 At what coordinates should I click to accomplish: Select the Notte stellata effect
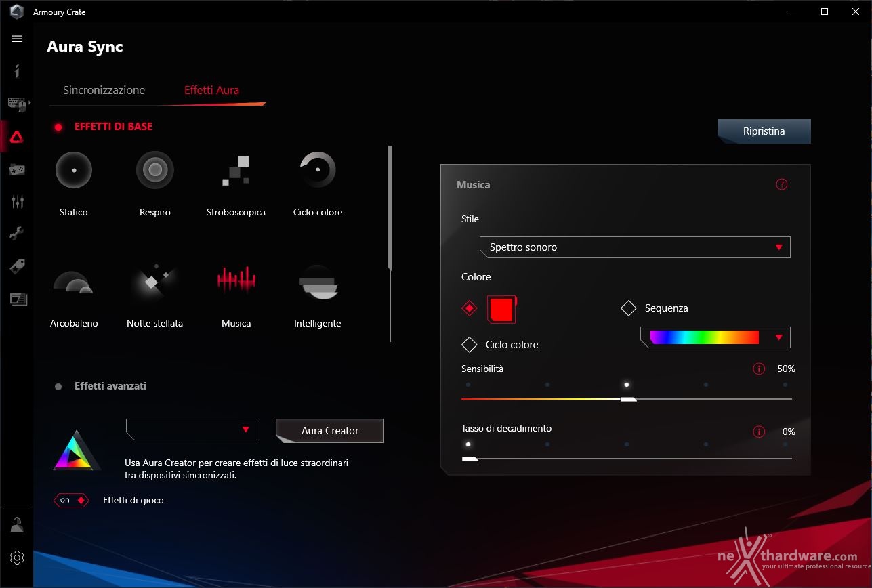[x=154, y=280]
